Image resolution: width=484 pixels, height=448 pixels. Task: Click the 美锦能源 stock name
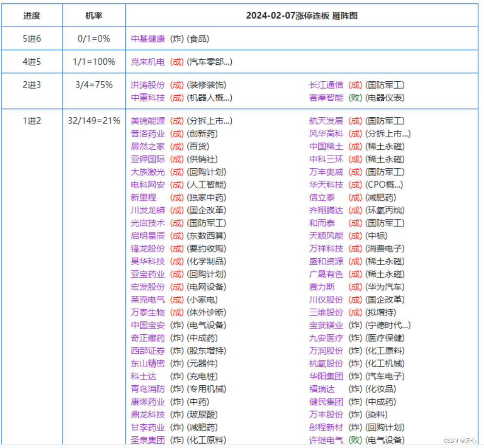148,121
